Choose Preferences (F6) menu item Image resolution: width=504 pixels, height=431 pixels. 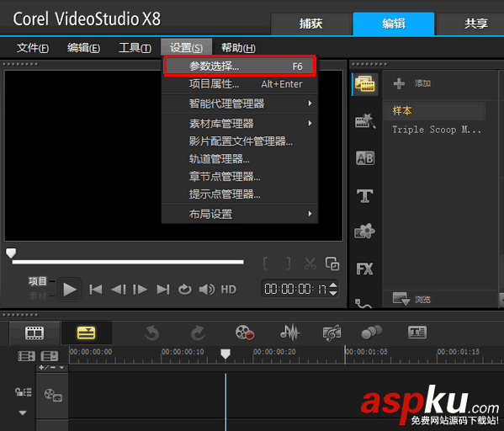coord(240,67)
